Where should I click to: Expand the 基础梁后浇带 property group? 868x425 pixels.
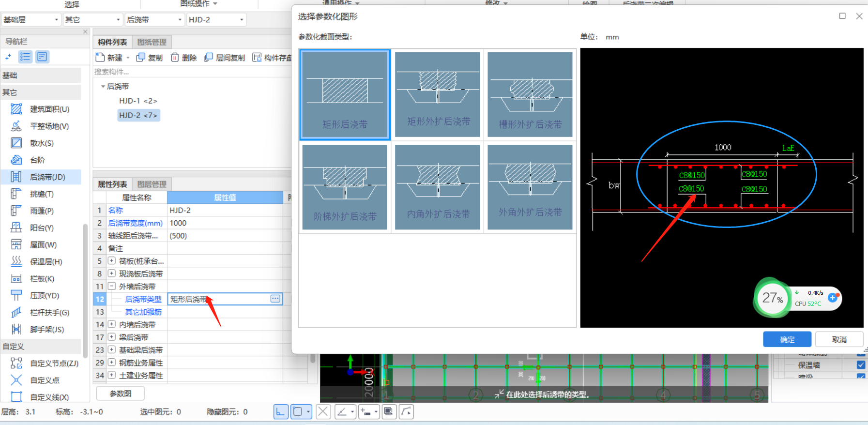tap(112, 349)
